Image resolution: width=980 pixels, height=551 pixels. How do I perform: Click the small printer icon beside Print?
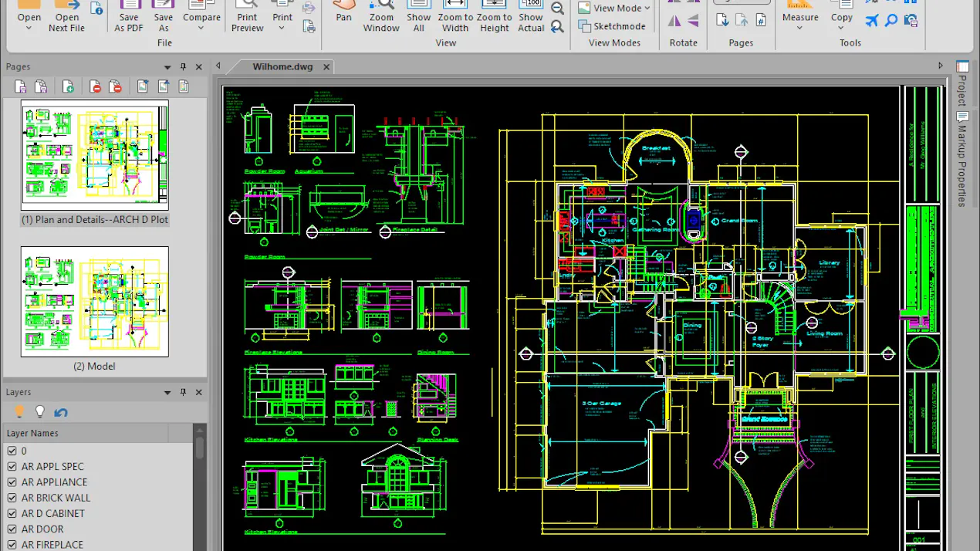(309, 27)
